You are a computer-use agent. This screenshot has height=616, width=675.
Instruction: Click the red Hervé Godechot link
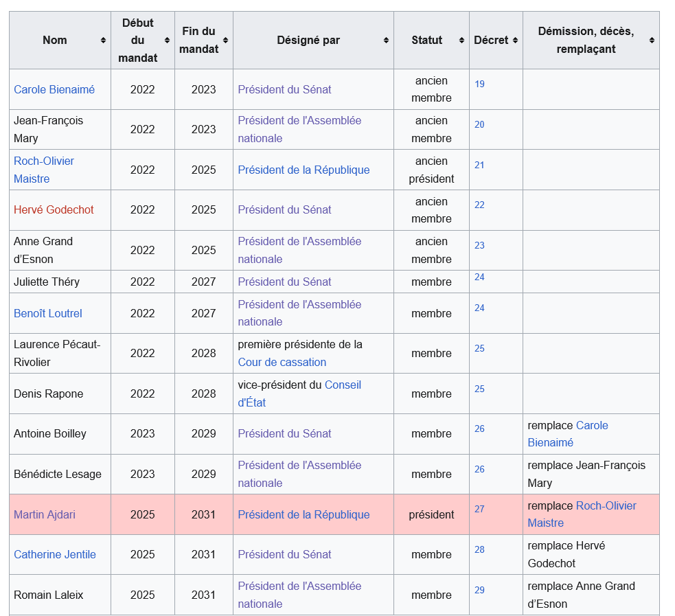pos(54,209)
